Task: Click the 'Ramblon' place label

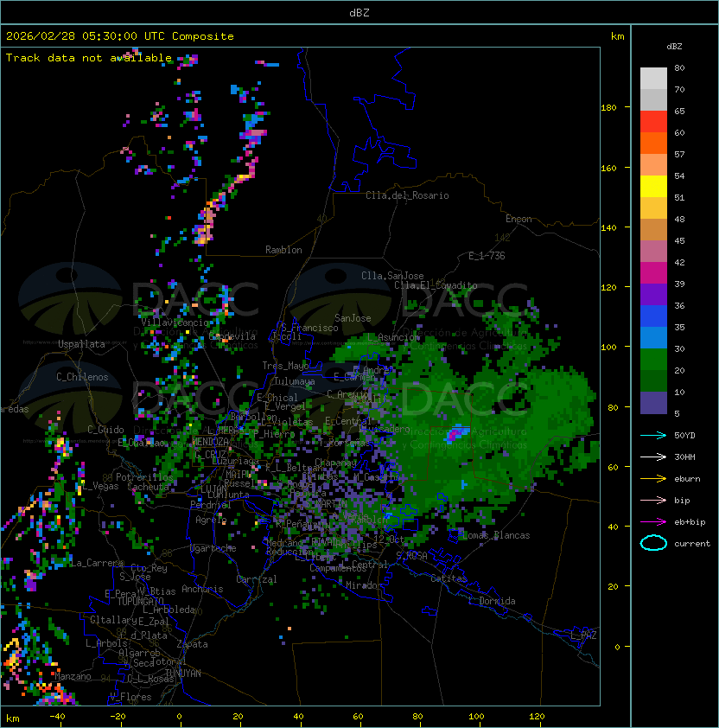Action: point(283,250)
